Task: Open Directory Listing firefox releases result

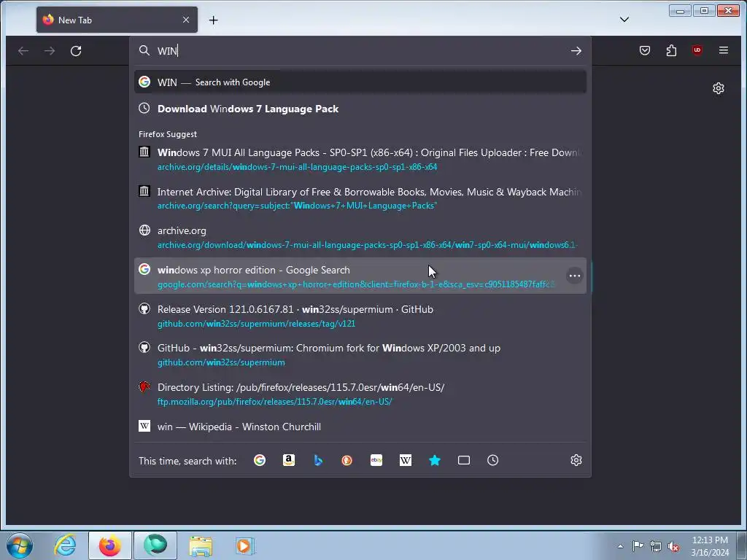Action: point(360,394)
